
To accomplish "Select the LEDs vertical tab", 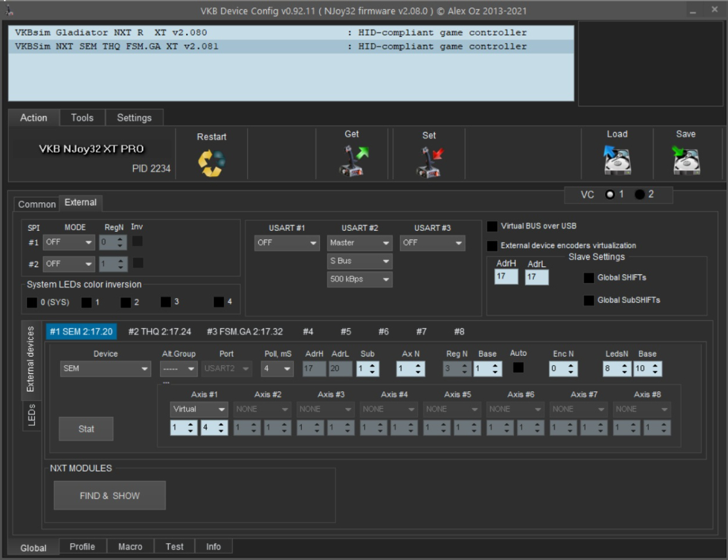I will tap(32, 415).
